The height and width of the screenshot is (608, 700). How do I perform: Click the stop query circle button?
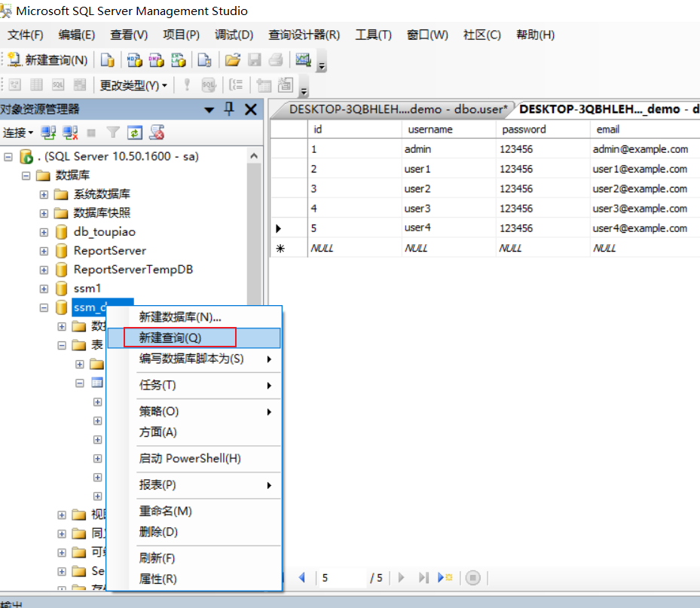(x=472, y=578)
